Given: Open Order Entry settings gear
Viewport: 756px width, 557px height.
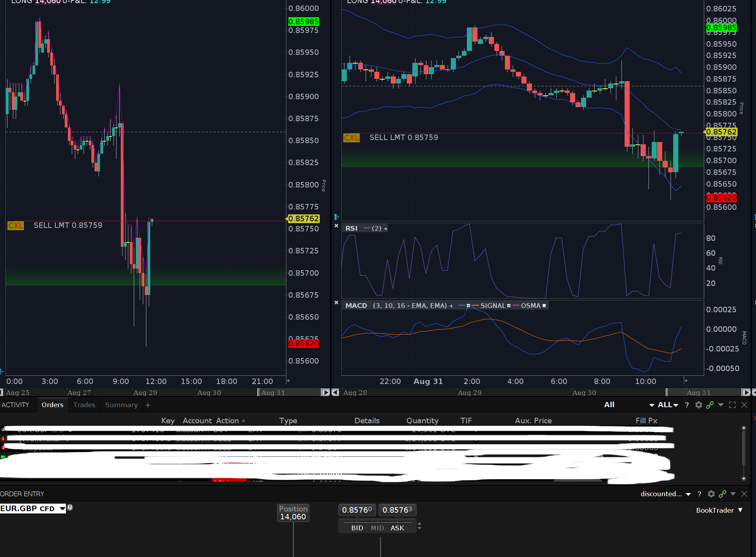Looking at the screenshot, I should (711, 494).
